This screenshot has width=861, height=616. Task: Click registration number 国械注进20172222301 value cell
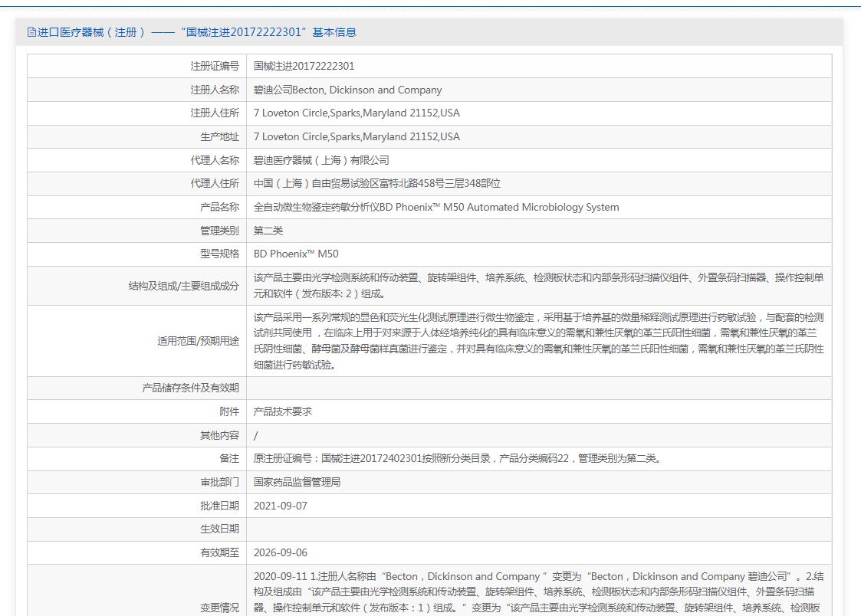click(x=304, y=67)
